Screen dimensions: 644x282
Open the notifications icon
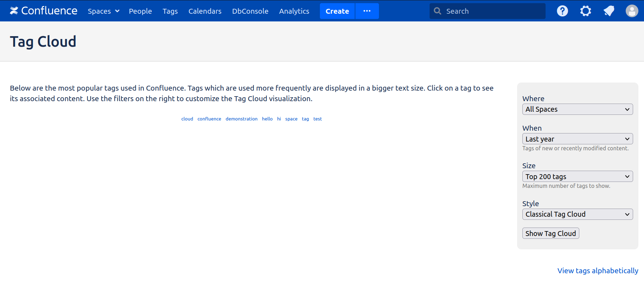pyautogui.click(x=608, y=11)
